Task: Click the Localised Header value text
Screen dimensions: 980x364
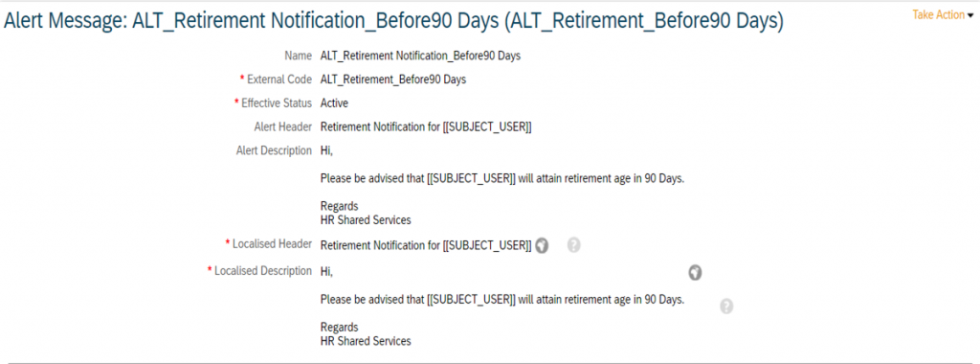Action: pyautogui.click(x=426, y=246)
